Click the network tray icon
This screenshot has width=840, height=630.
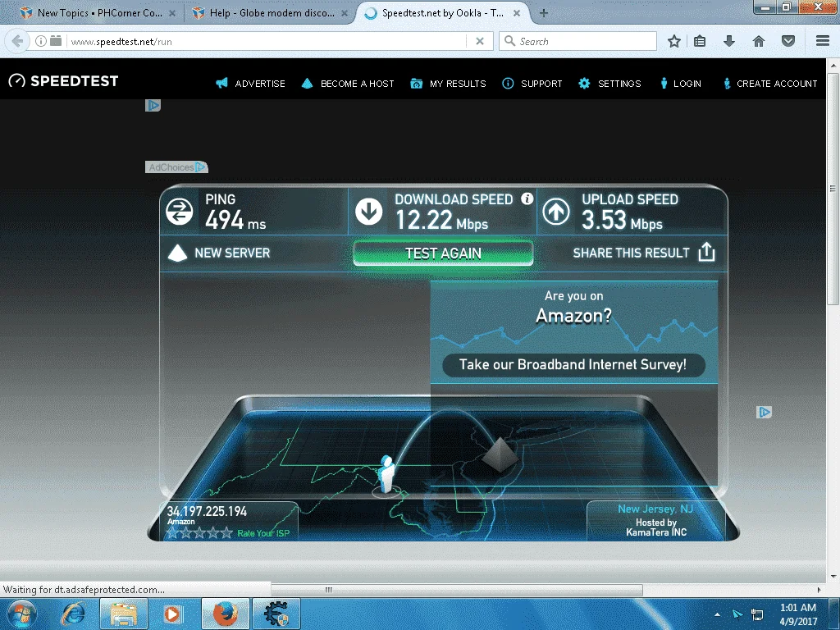pos(757,614)
